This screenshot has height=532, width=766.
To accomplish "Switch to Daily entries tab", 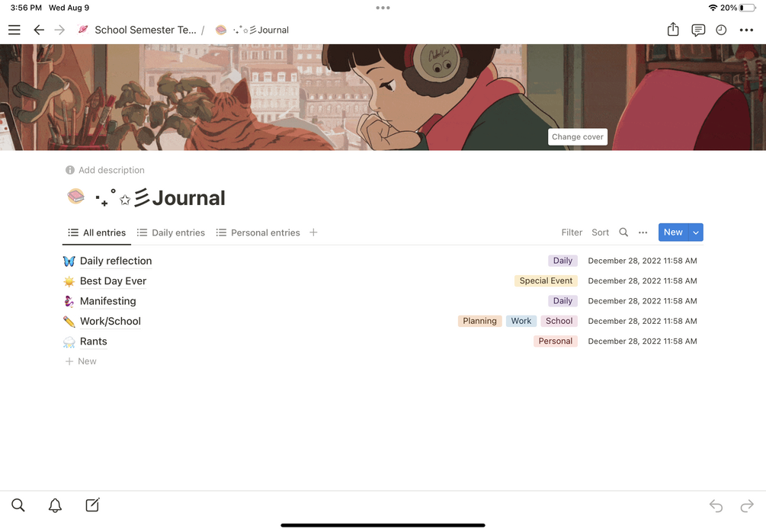I will [x=171, y=232].
